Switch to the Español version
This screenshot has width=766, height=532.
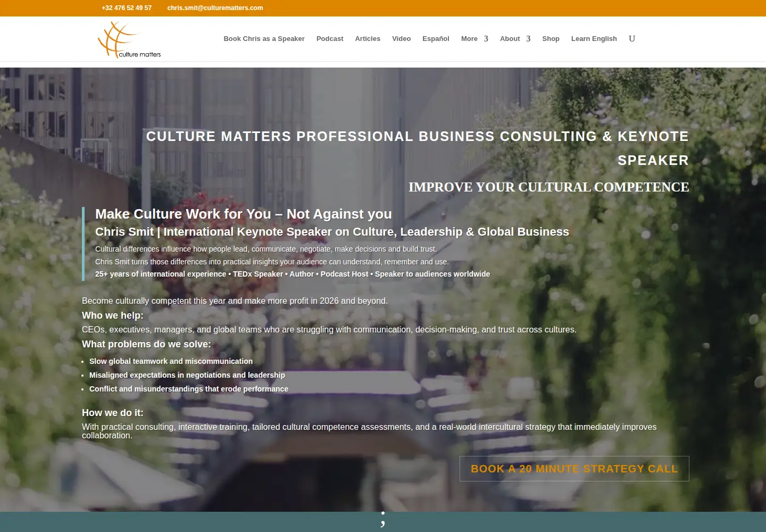click(x=436, y=39)
